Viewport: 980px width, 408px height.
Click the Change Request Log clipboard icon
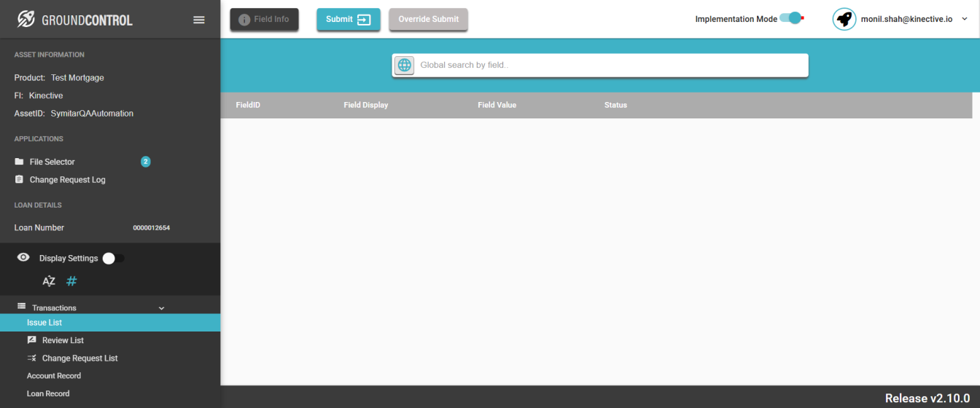(20, 179)
